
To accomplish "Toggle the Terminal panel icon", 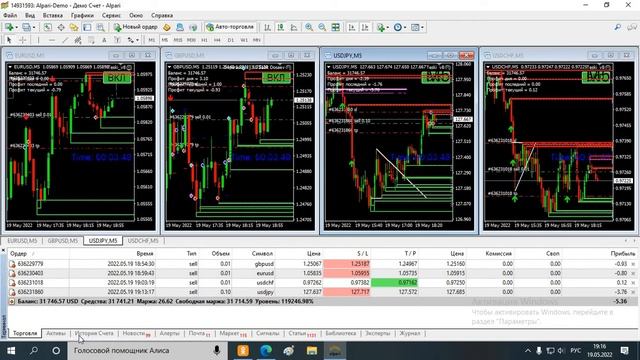I will click(87, 27).
